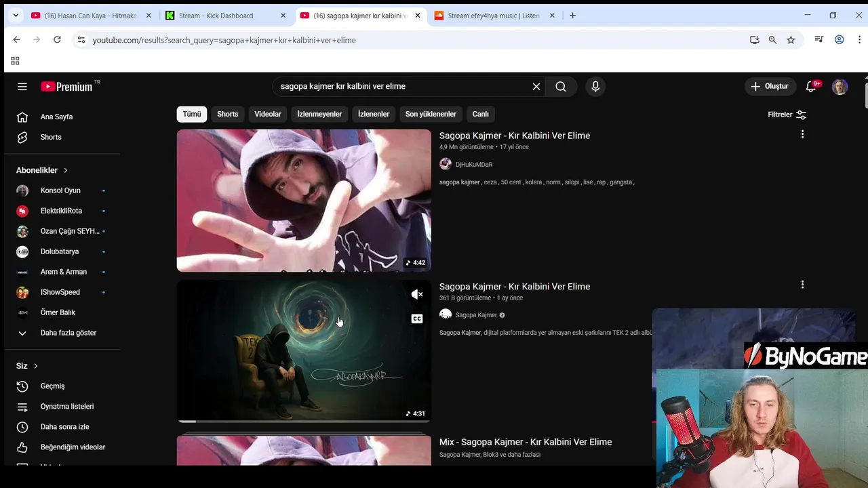Open the YouTube hamburger guide menu
The height and width of the screenshot is (488, 868).
coord(22,87)
